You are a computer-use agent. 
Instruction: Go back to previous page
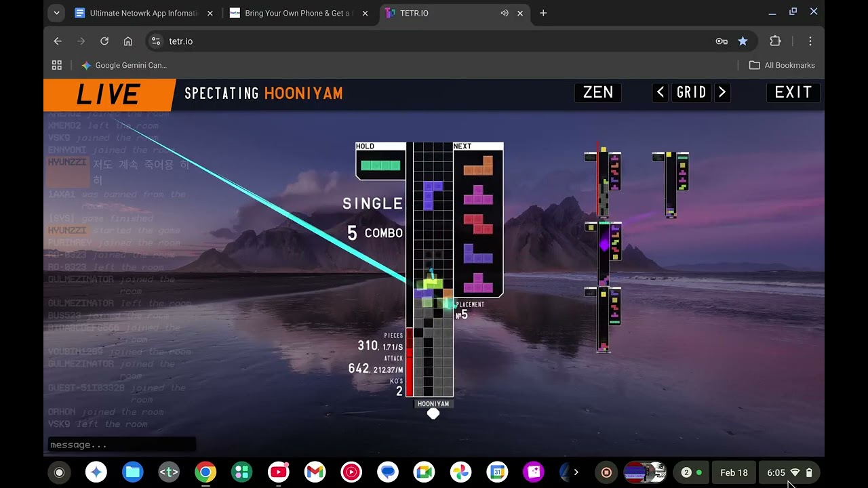(x=58, y=41)
